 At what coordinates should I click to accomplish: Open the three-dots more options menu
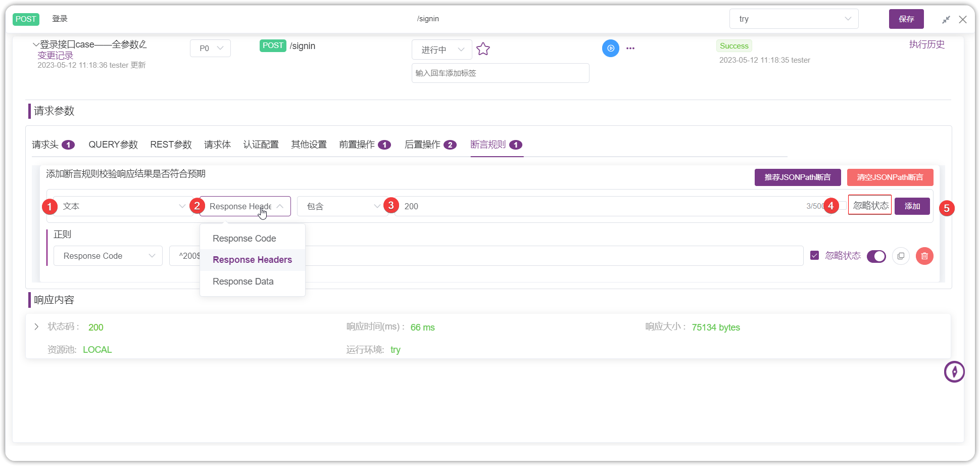630,49
